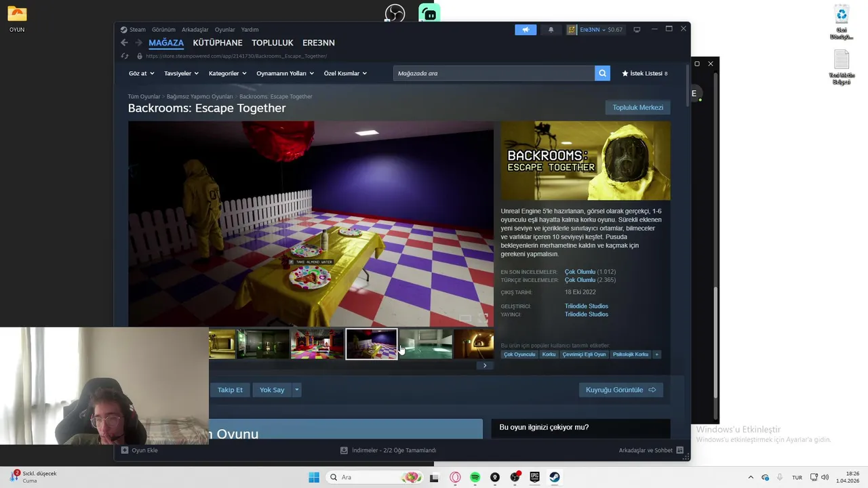Viewport: 868px width, 488px height.
Task: Select the red party room screenshot thumbnail
Action: pyautogui.click(x=317, y=344)
